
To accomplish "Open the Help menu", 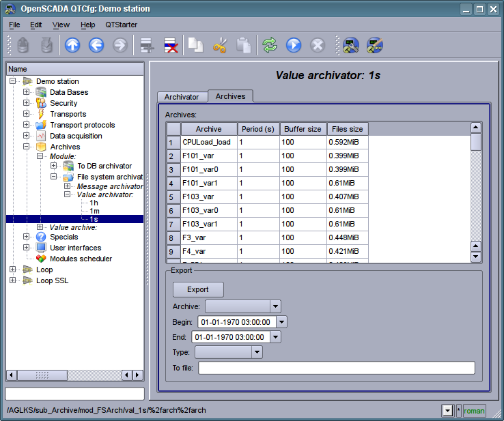I will click(x=87, y=25).
